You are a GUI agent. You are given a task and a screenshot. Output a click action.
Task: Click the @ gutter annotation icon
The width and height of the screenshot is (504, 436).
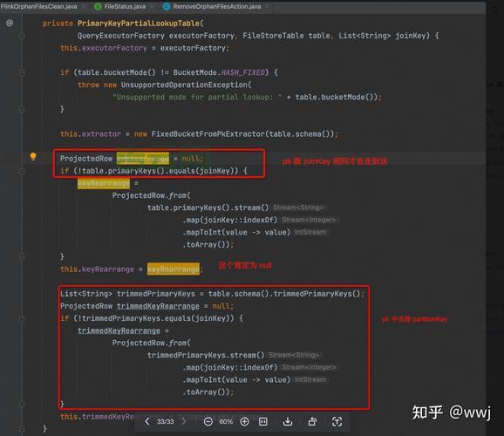10,23
